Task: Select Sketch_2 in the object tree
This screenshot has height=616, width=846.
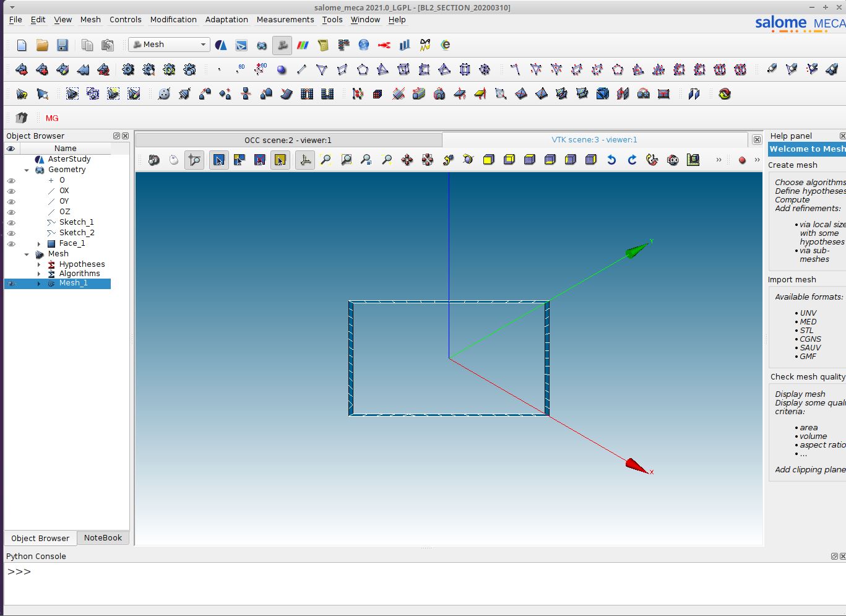Action: click(77, 233)
